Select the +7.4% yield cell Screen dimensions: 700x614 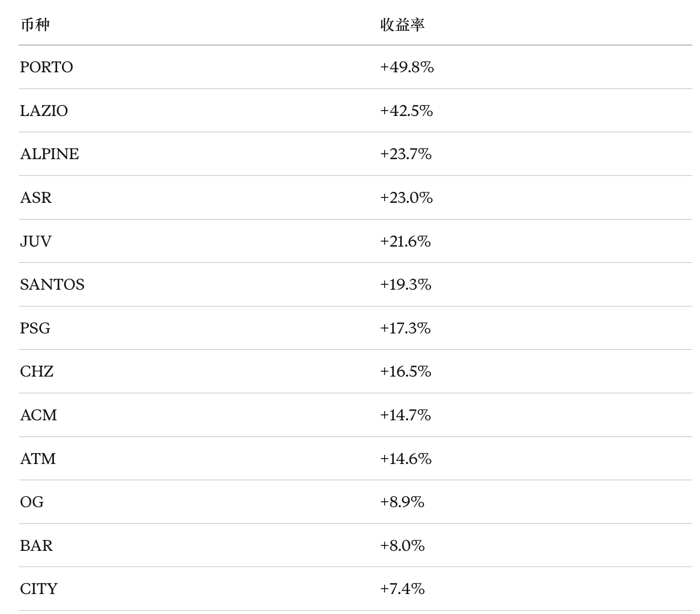point(402,589)
